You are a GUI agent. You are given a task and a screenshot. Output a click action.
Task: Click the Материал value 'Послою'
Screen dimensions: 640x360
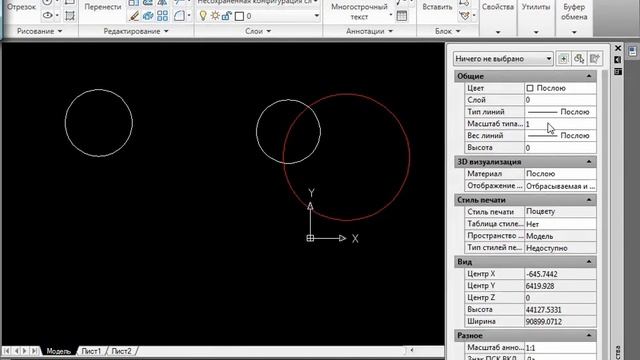pyautogui.click(x=560, y=174)
